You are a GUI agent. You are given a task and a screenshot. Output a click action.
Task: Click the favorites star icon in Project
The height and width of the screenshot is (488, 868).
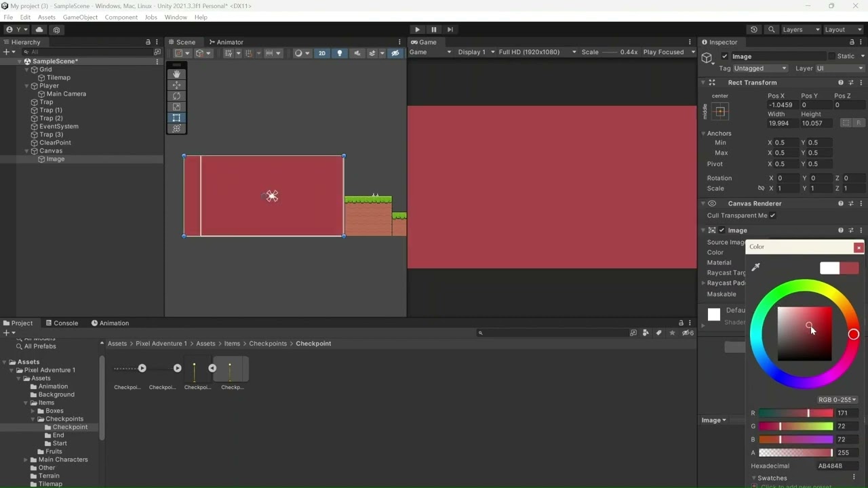click(672, 333)
